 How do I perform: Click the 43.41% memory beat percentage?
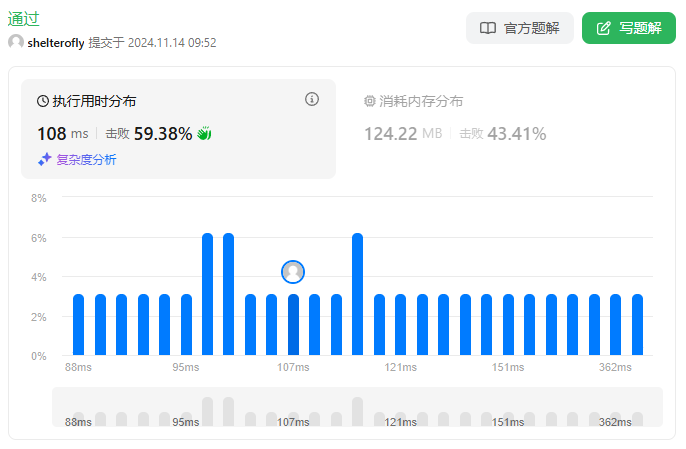pos(517,133)
